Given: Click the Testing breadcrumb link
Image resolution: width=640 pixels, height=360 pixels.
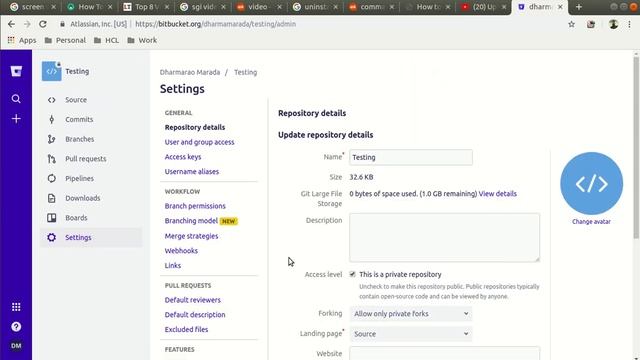Looking at the screenshot, I should (x=245, y=72).
